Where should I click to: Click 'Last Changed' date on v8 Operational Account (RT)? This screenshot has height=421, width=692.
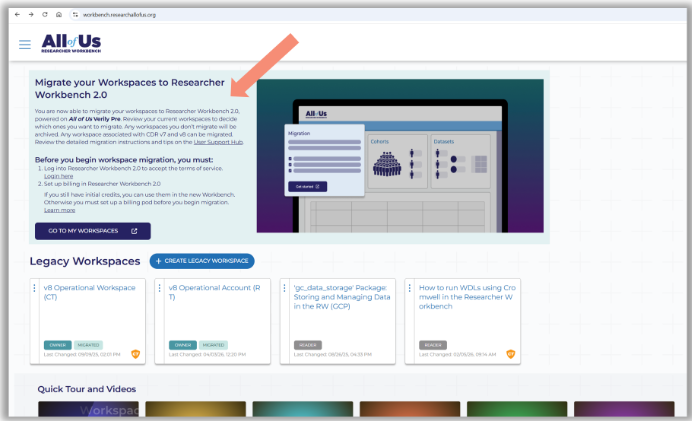207,354
